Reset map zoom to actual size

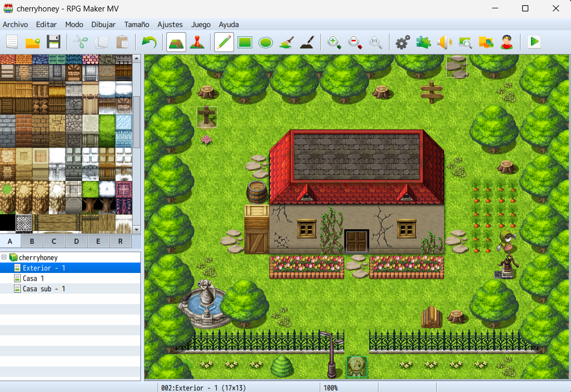[x=375, y=42]
